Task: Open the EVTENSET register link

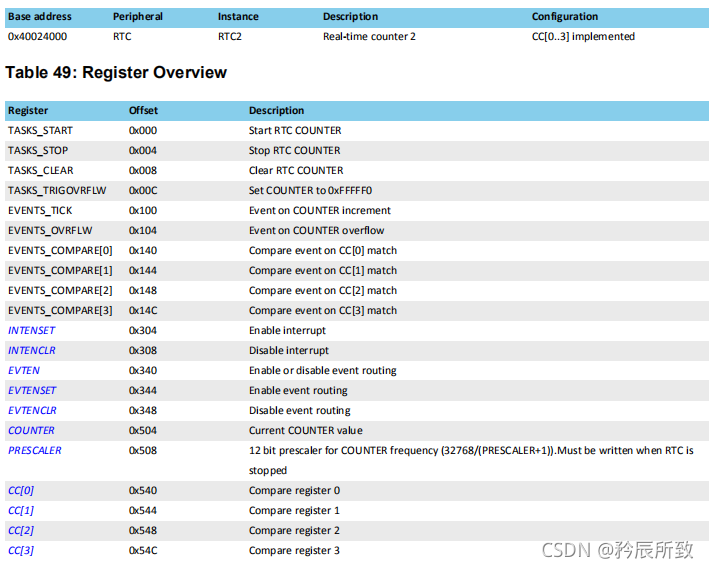Action: click(32, 390)
